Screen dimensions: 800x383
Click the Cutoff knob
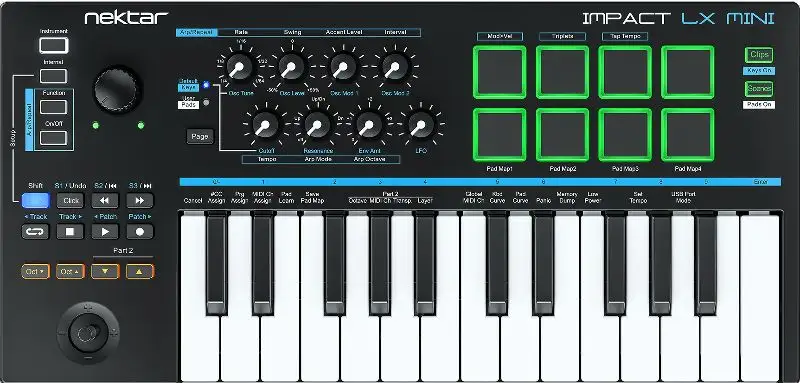point(265,125)
